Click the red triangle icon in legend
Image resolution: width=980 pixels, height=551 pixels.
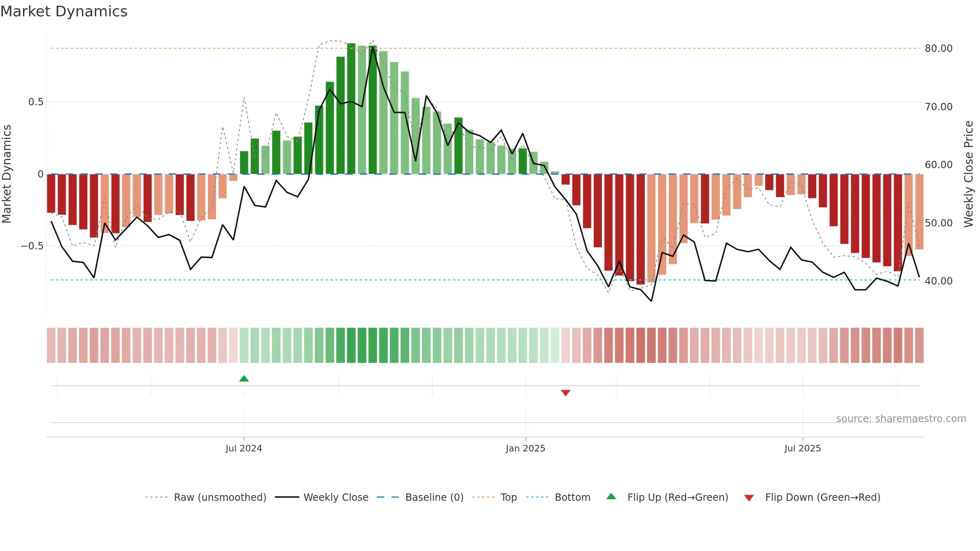tap(749, 498)
